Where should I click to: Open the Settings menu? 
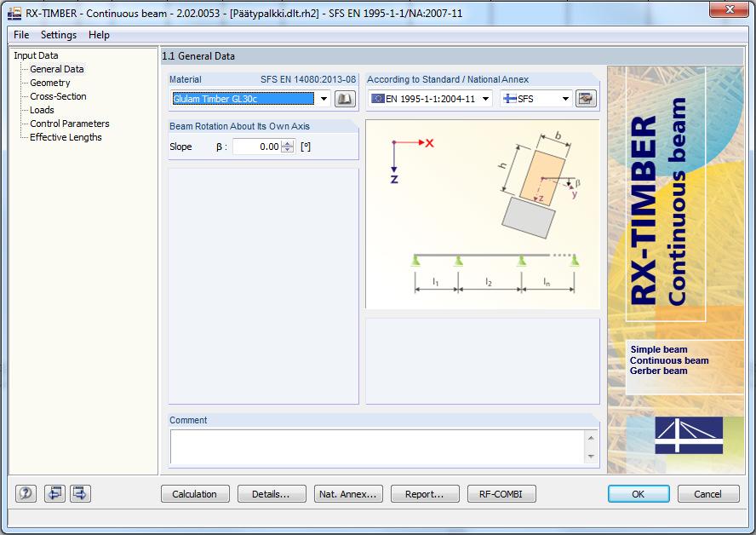(59, 35)
